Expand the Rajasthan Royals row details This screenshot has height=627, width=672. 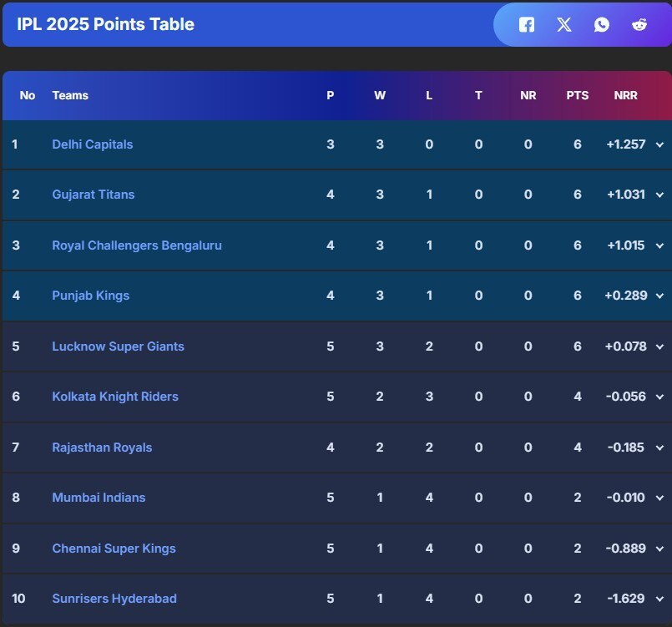pos(659,447)
